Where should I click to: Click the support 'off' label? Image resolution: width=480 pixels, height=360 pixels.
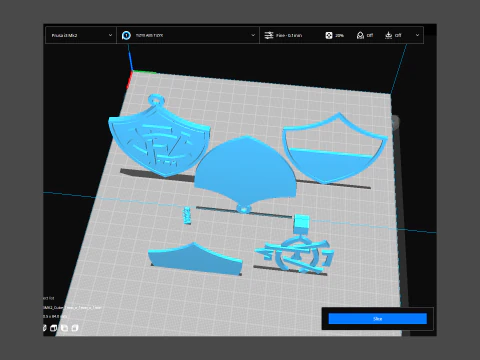pyautogui.click(x=370, y=35)
